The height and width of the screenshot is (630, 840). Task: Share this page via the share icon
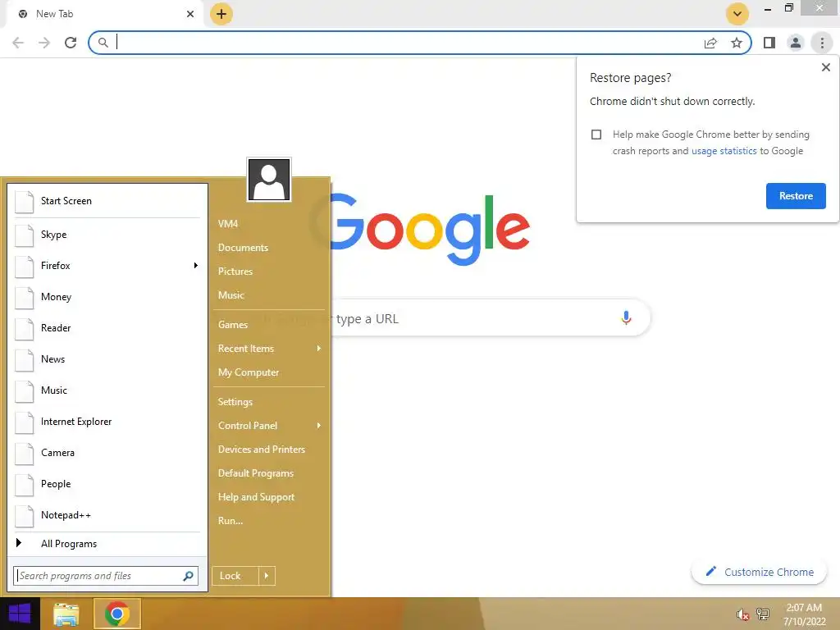(x=710, y=43)
